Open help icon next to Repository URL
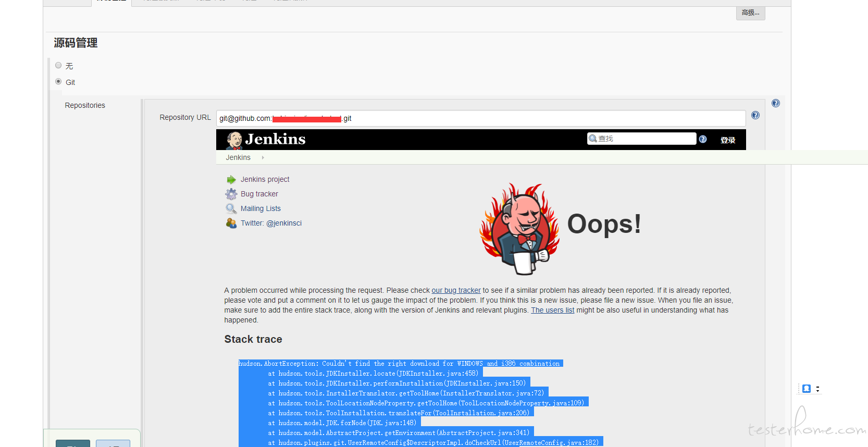Image resolution: width=868 pixels, height=447 pixels. tap(755, 116)
